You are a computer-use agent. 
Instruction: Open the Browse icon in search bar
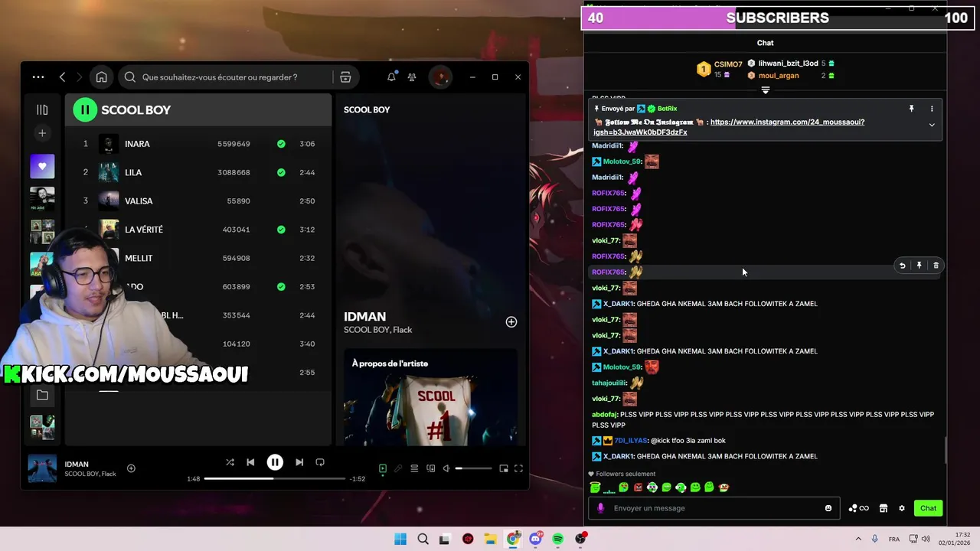345,77
